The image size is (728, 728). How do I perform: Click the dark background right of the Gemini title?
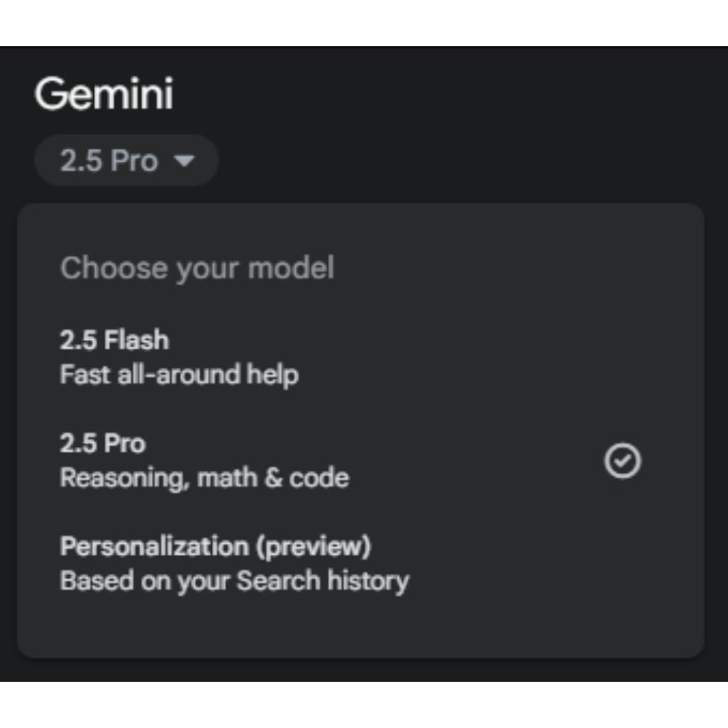[x=427, y=94]
